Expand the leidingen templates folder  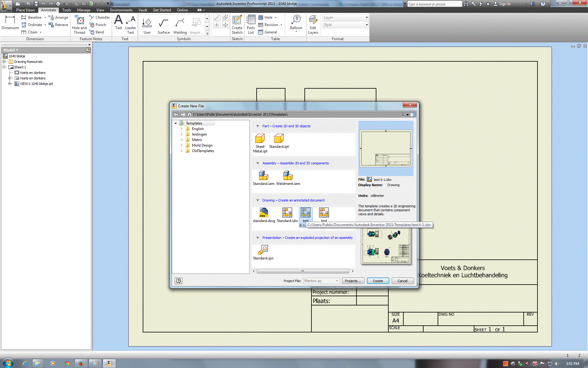click(182, 134)
